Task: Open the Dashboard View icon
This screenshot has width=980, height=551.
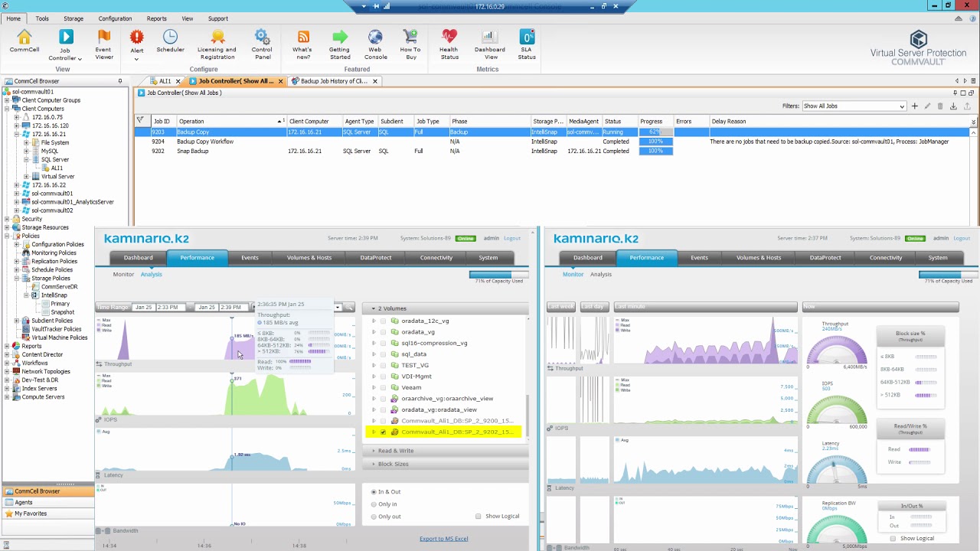Action: [x=489, y=45]
